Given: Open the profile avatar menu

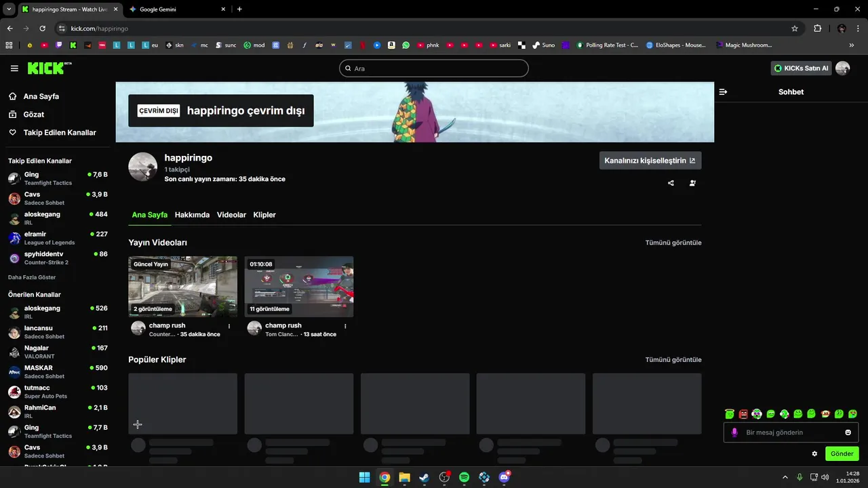Looking at the screenshot, I should point(843,68).
